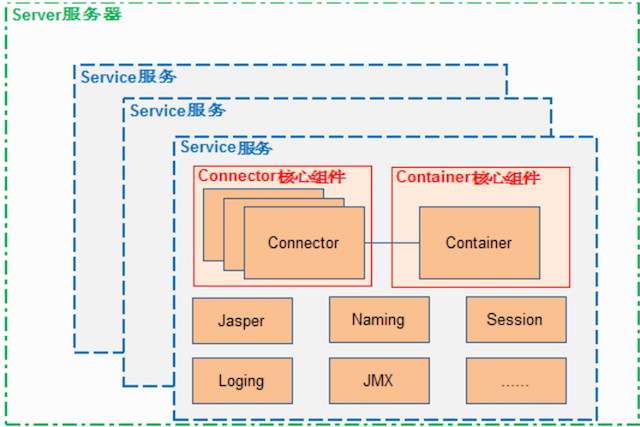Click the 'Server服务器' label
The image size is (640, 427).
[67, 15]
